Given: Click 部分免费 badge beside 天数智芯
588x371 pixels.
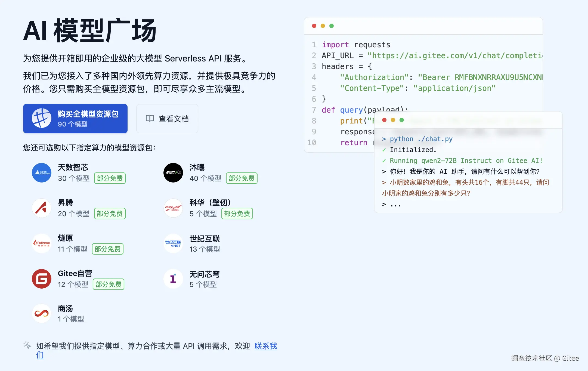Looking at the screenshot, I should point(110,178).
